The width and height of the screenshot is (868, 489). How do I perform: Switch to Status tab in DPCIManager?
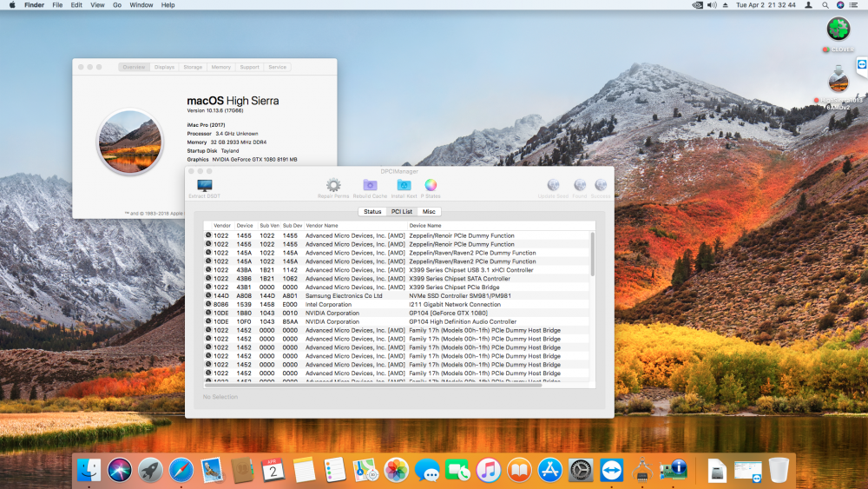tap(372, 212)
